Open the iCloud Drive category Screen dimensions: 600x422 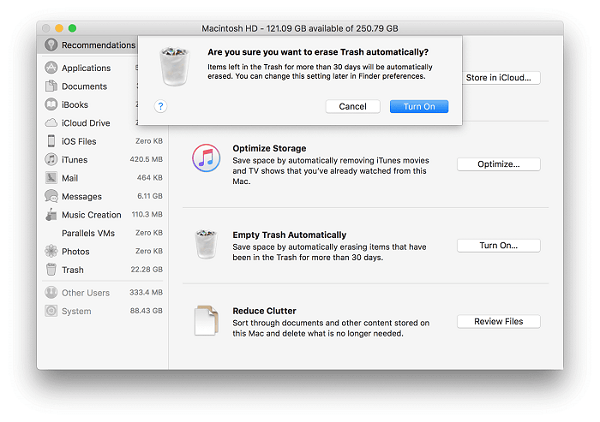[86, 123]
